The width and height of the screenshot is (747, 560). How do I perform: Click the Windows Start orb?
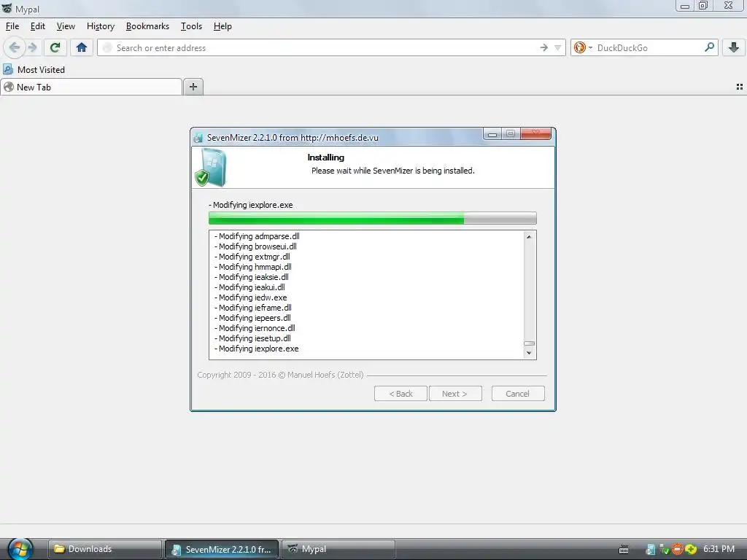click(20, 548)
